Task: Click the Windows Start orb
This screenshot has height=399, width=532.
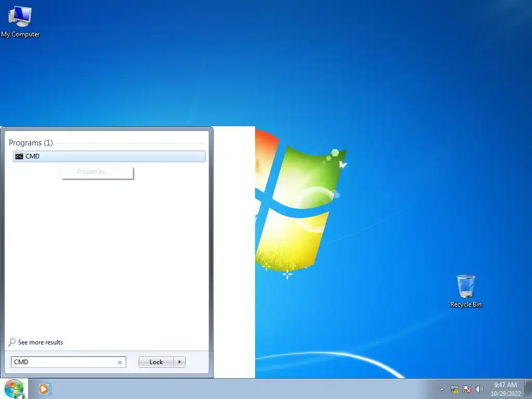Action: (14, 389)
